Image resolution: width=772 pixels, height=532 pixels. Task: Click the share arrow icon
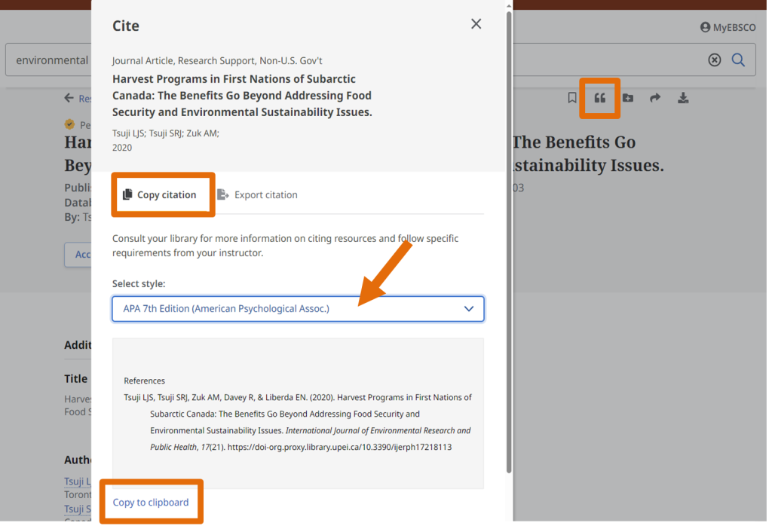[655, 98]
